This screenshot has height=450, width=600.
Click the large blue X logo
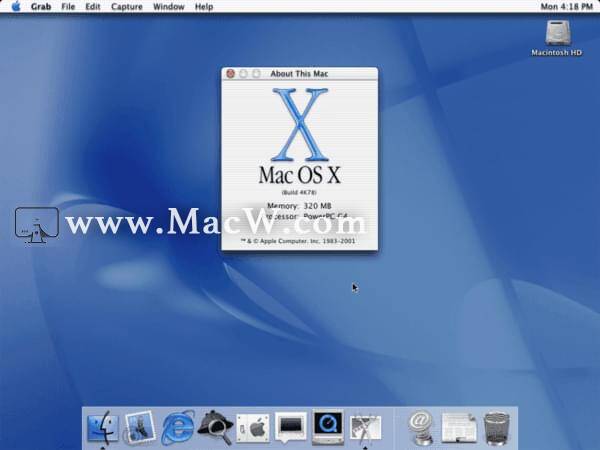click(300, 125)
